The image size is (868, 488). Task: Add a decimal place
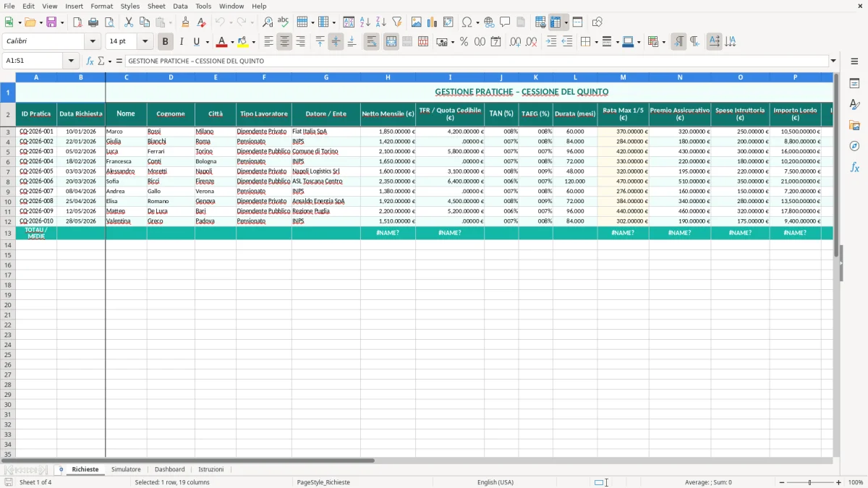[515, 42]
